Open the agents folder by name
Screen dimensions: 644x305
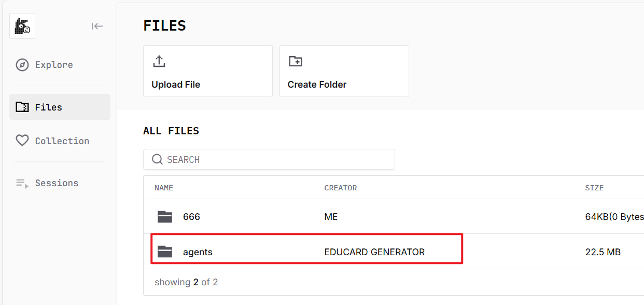[198, 252]
